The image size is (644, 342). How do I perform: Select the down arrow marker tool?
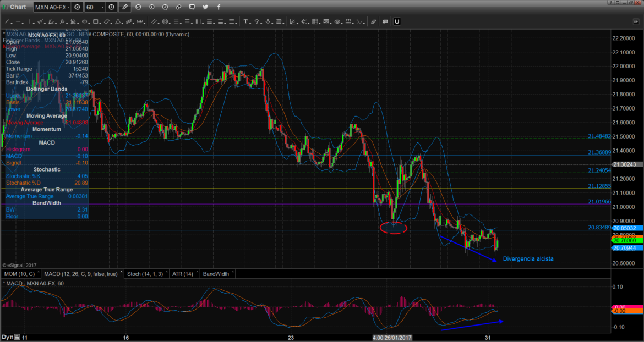[x=268, y=22]
